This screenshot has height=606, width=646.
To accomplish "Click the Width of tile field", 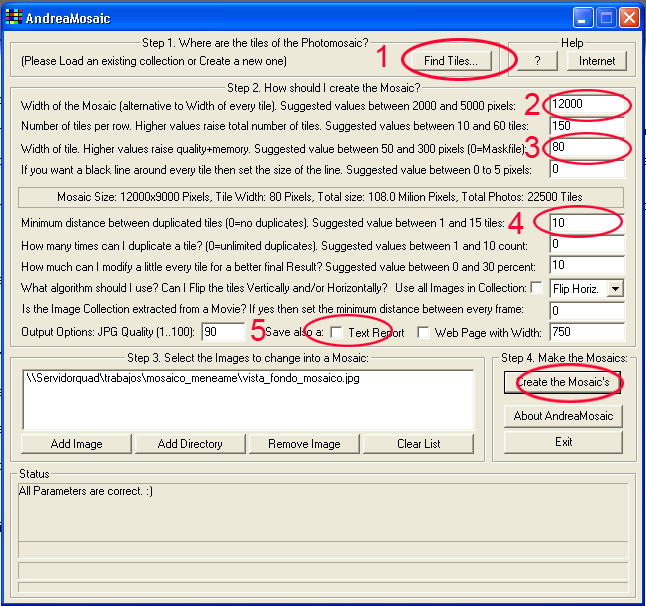I will pyautogui.click(x=587, y=147).
